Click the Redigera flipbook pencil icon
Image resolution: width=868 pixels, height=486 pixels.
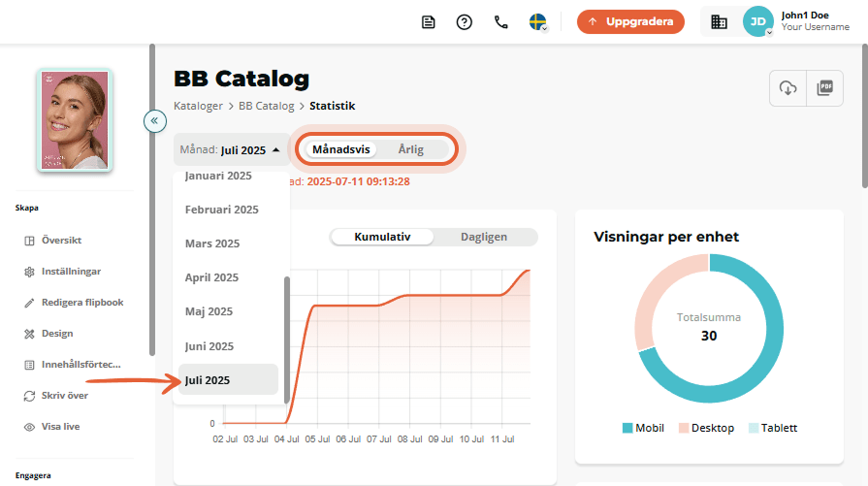(x=29, y=303)
